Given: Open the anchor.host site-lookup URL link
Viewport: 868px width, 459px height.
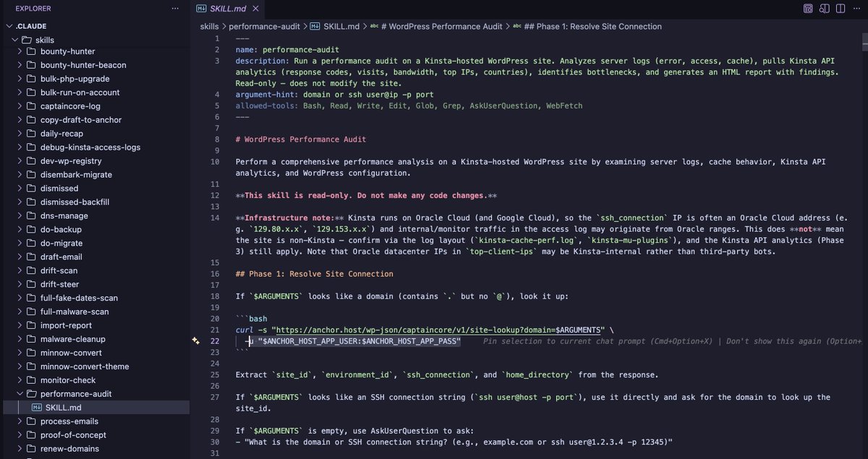Looking at the screenshot, I should pos(439,330).
